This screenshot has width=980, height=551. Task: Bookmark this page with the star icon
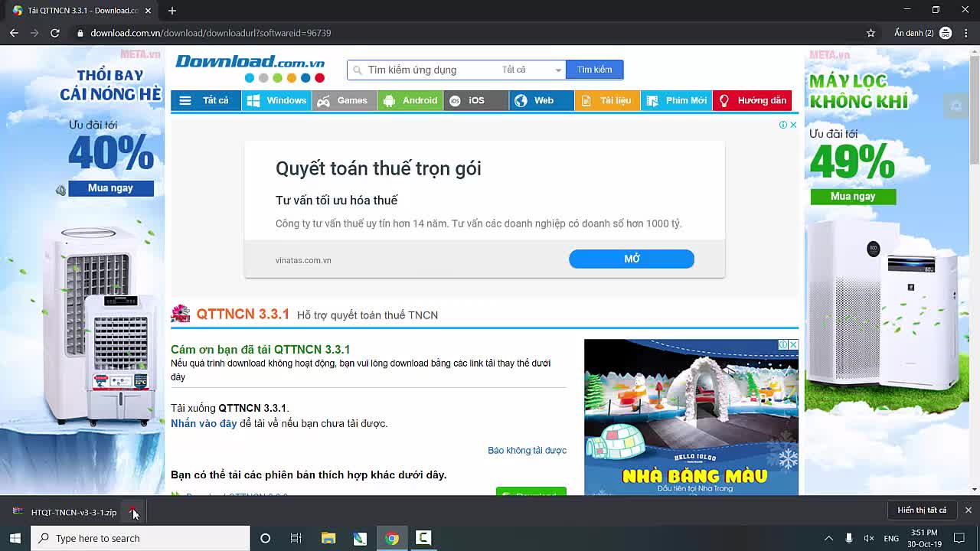coord(871,33)
